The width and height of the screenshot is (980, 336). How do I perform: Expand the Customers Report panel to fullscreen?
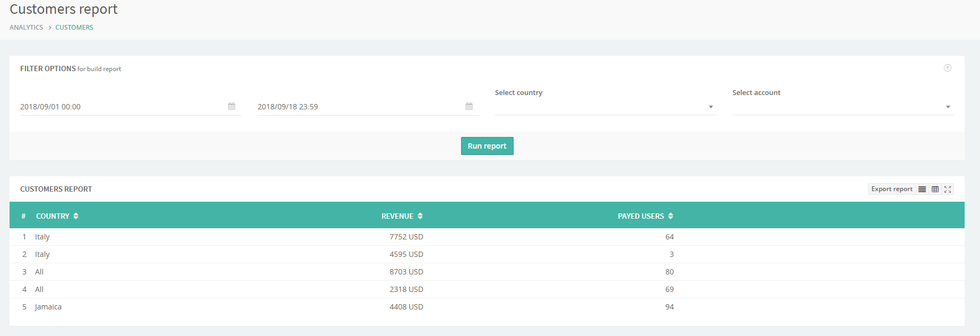pyautogui.click(x=948, y=189)
